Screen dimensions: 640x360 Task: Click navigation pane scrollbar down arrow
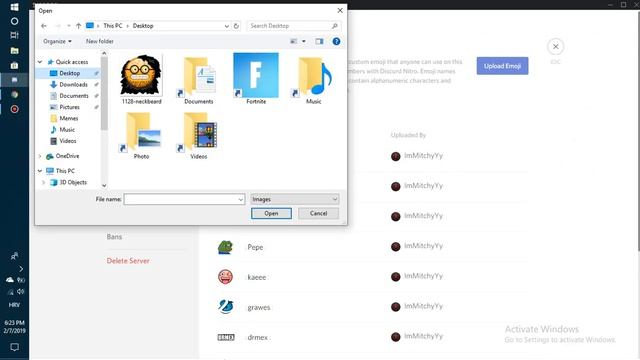[104, 185]
